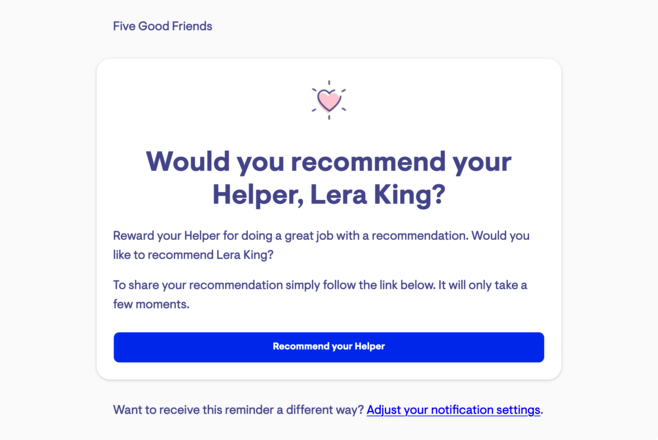658x440 pixels.
Task: Click 'Helper, Lera King?' heading line
Action: [329, 195]
